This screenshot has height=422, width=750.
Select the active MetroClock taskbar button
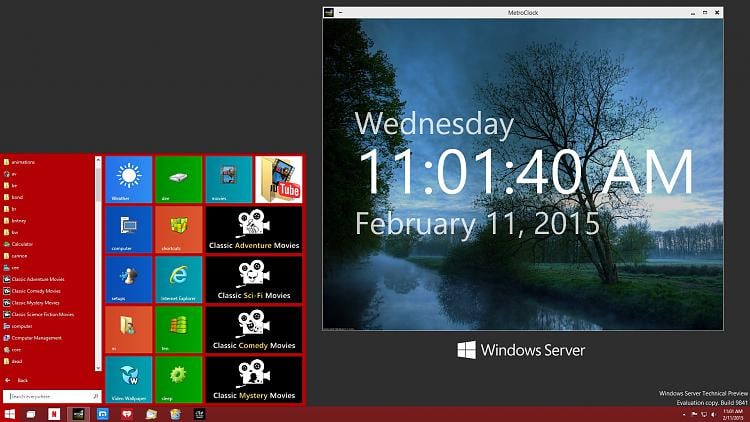tap(78, 414)
